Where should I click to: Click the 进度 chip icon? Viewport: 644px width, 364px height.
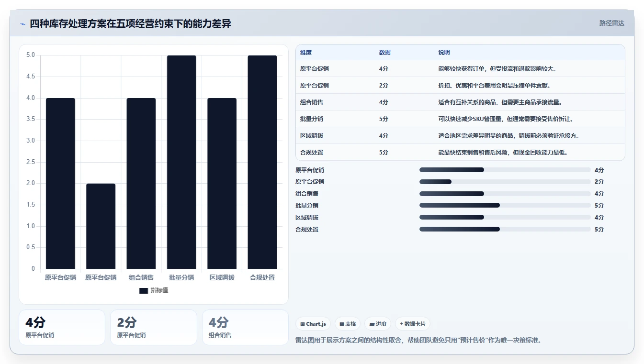(372, 324)
